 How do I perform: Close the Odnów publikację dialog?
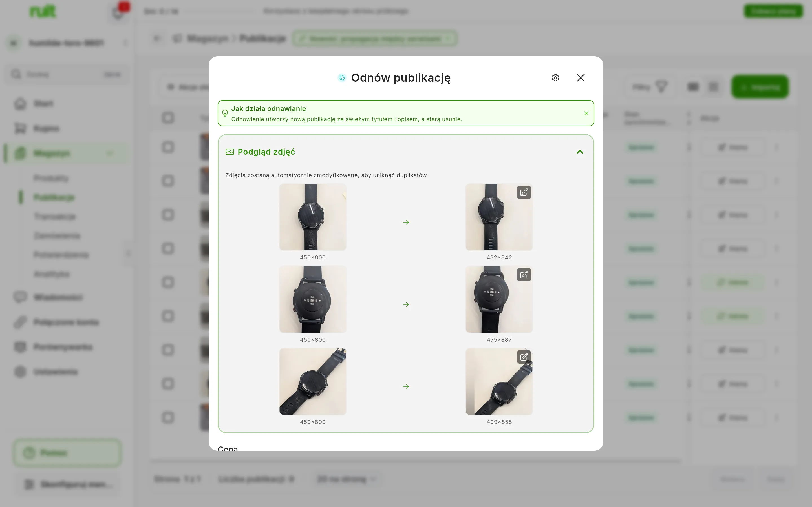581,78
